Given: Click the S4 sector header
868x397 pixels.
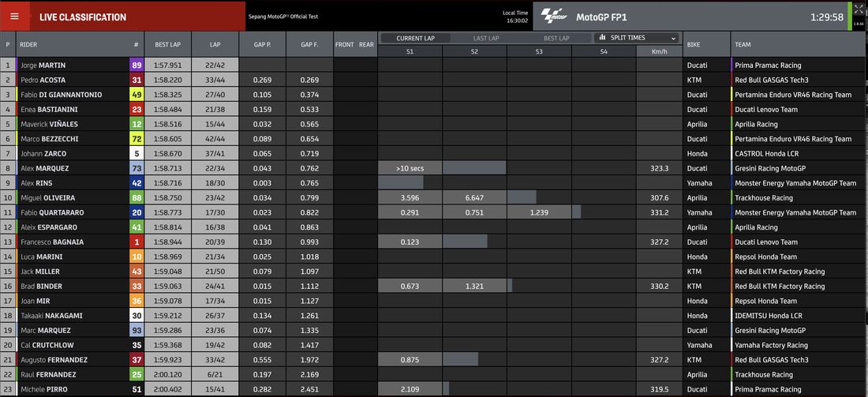Looking at the screenshot, I should pyautogui.click(x=604, y=51).
